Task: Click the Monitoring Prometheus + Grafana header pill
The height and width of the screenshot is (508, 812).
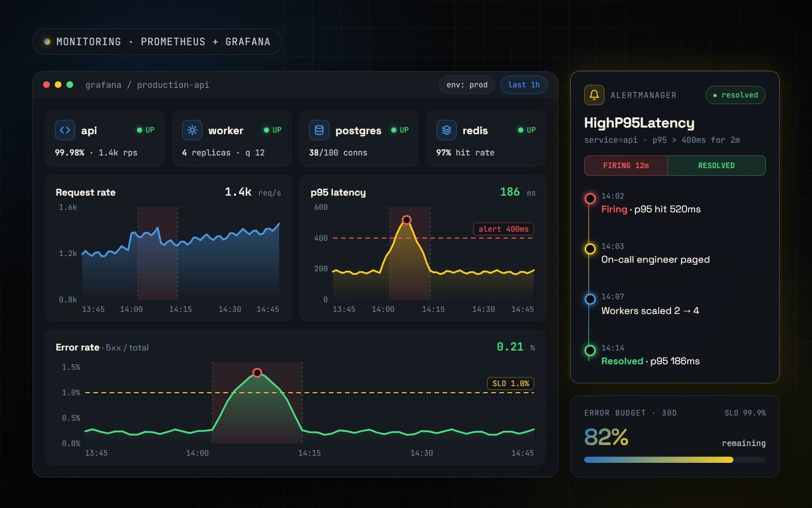Action: click(x=157, y=42)
